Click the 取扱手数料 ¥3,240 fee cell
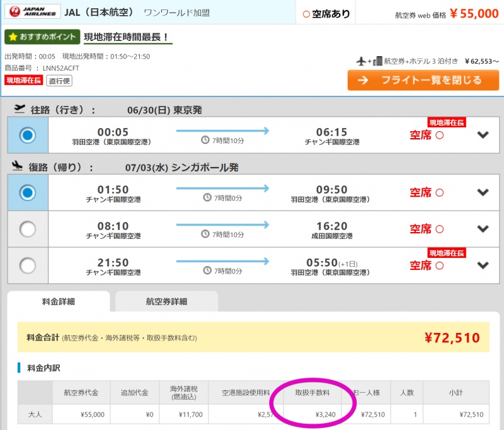 [x=314, y=414]
